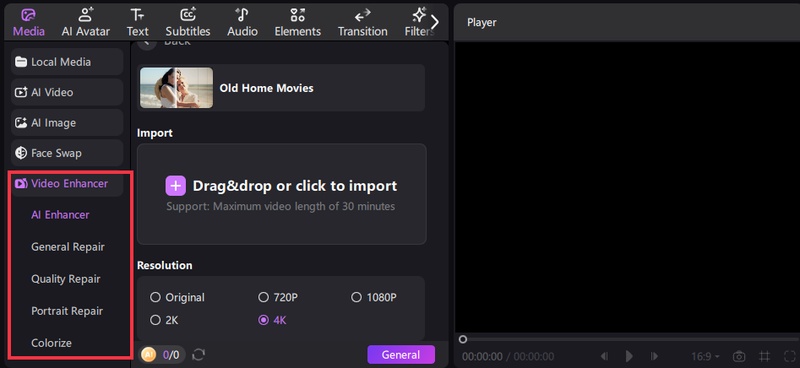Select Portrait Repair option
The width and height of the screenshot is (800, 368).
67,311
